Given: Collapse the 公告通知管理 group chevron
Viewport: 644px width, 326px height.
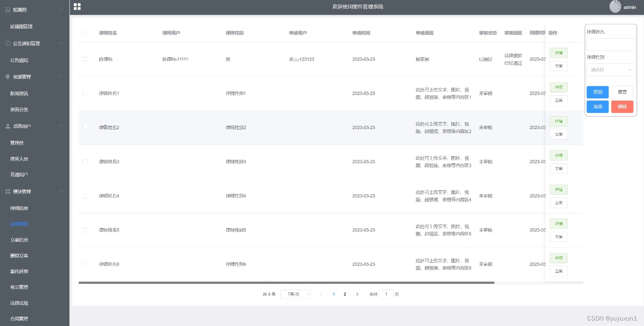Looking at the screenshot, I should 62,43.
